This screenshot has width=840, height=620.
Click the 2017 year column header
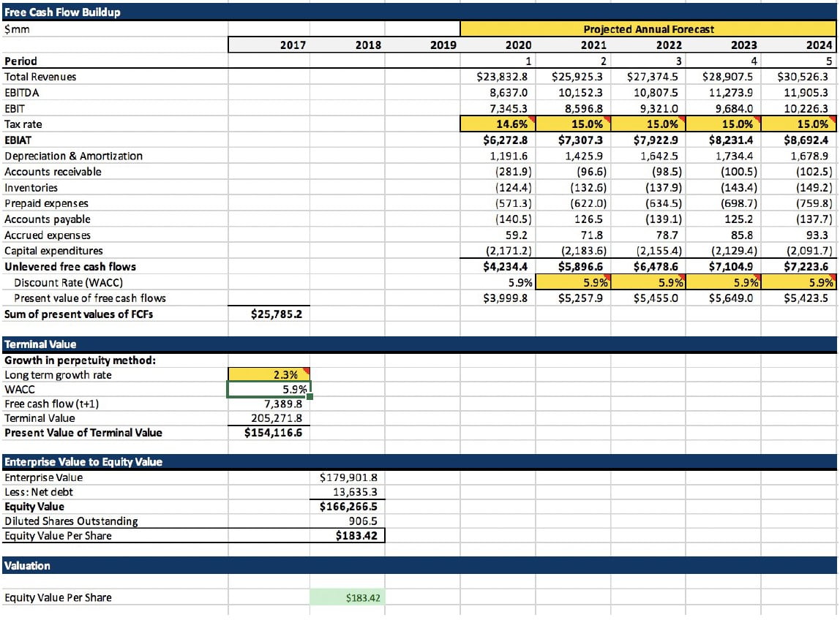pos(269,45)
